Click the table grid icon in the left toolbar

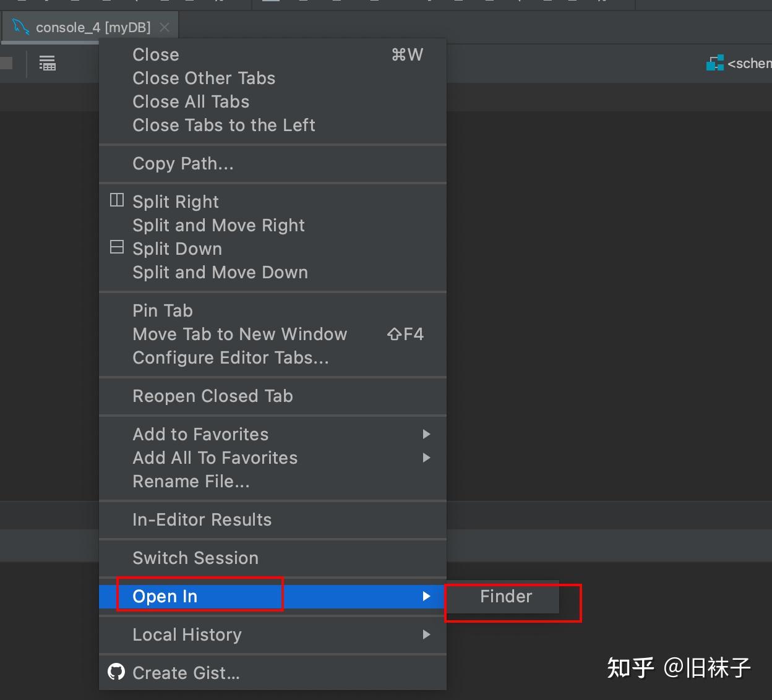48,62
